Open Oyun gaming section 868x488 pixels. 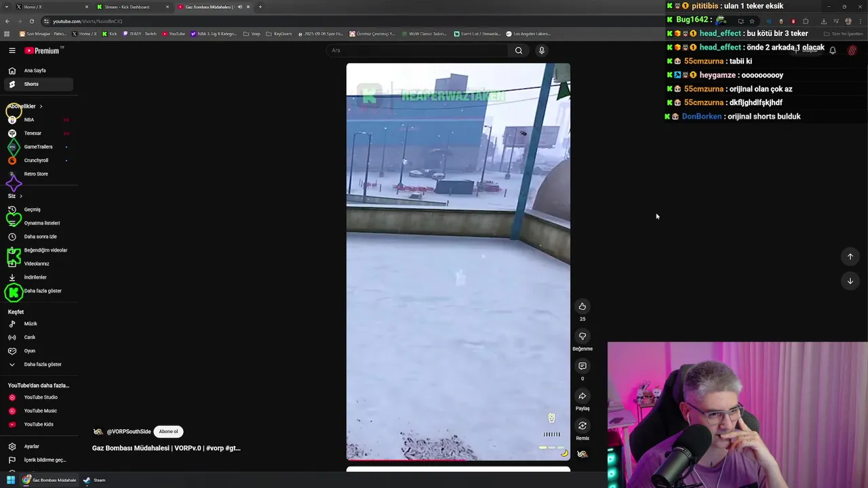click(38, 351)
